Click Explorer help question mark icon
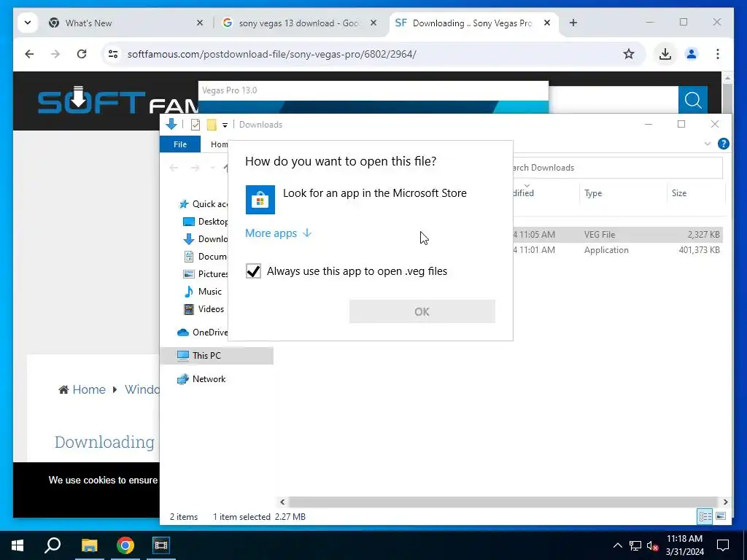Image resolution: width=747 pixels, height=560 pixels. click(723, 144)
